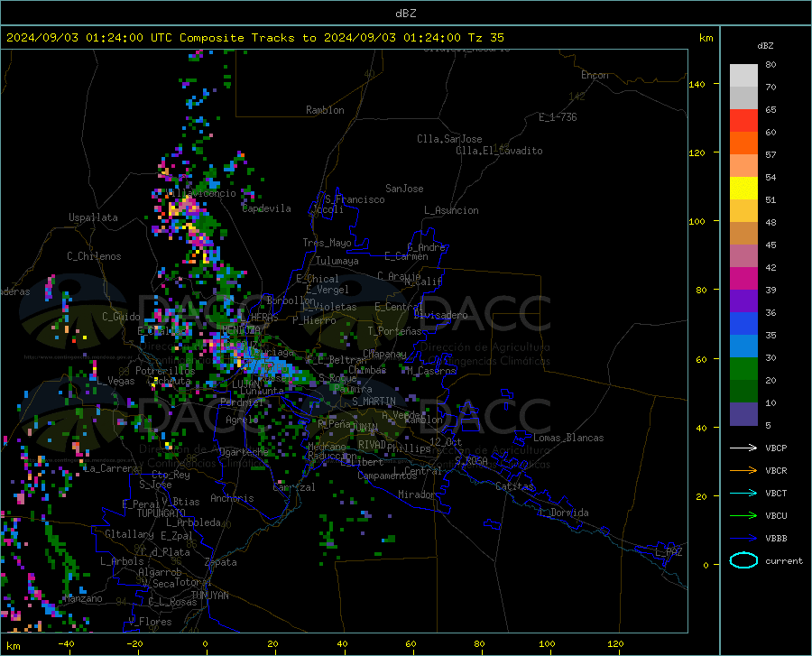Click the 'dBZ' heading above the color legend

765,45
